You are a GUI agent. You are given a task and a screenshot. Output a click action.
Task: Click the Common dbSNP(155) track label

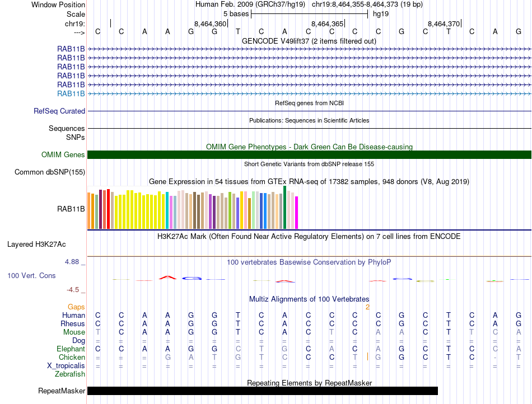50,172
